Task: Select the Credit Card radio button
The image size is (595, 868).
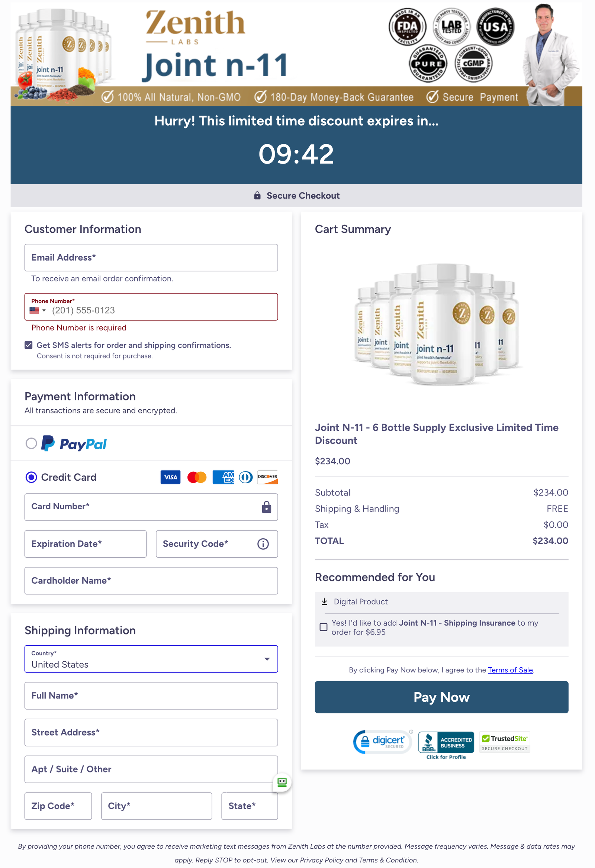Action: 31,477
